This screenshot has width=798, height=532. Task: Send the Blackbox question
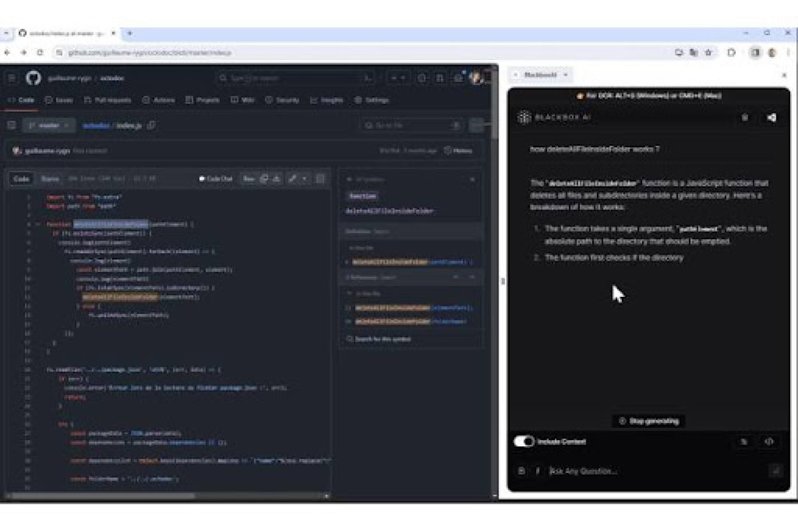click(x=776, y=471)
